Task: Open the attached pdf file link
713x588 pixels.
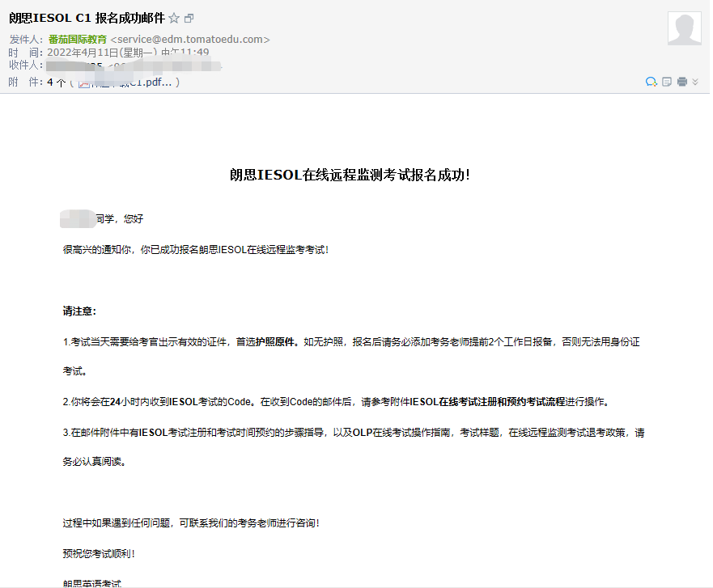Action: coord(150,82)
